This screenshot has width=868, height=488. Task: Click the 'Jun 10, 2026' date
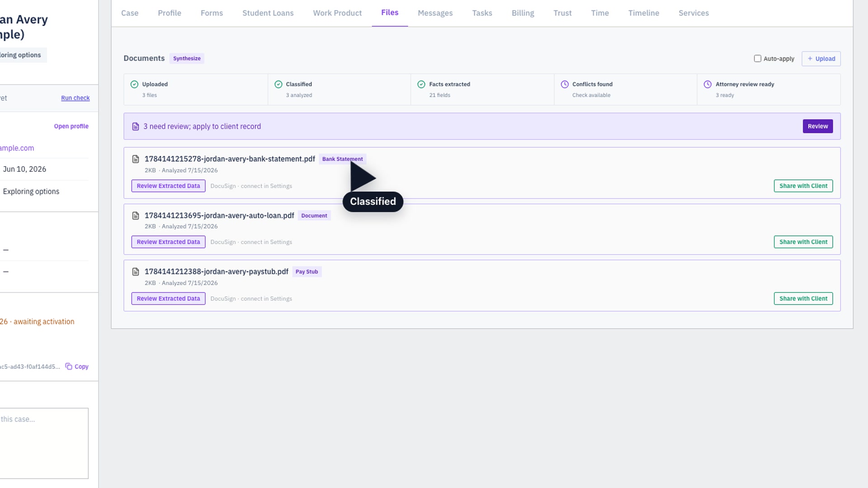[x=24, y=169]
